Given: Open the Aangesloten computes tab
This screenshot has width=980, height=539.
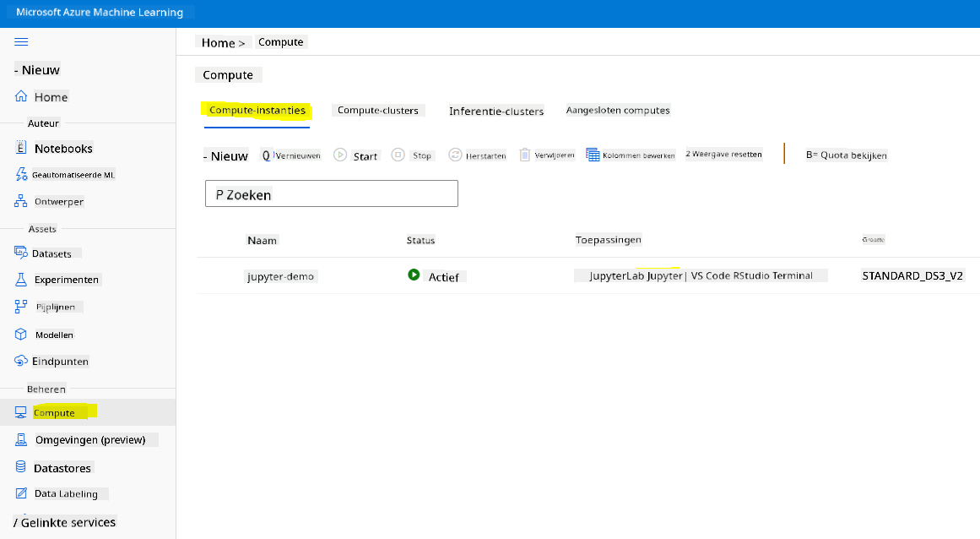Looking at the screenshot, I should (x=618, y=110).
